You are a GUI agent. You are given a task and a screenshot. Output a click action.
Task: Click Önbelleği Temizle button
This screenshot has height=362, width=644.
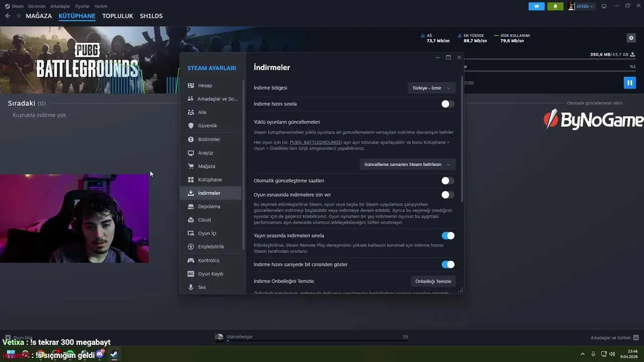[x=433, y=281]
